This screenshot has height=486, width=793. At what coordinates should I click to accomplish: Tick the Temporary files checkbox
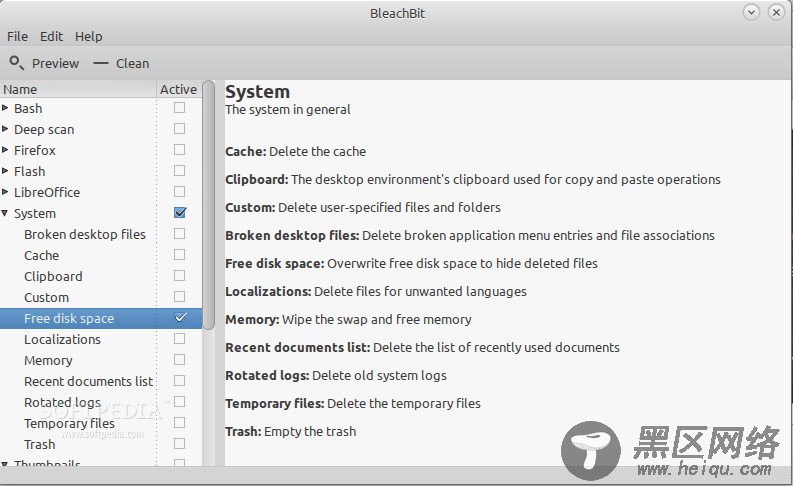pos(180,423)
